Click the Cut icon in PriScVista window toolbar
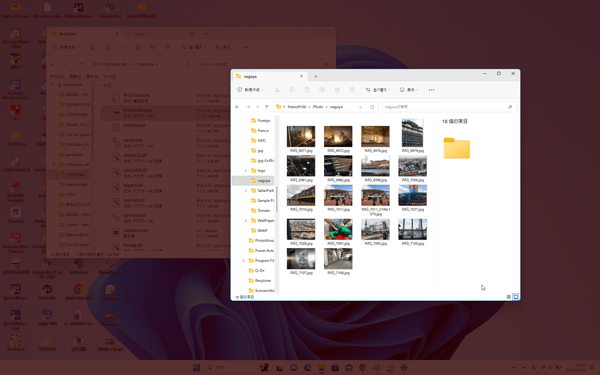Screen dimensions: 600x375 93,47
